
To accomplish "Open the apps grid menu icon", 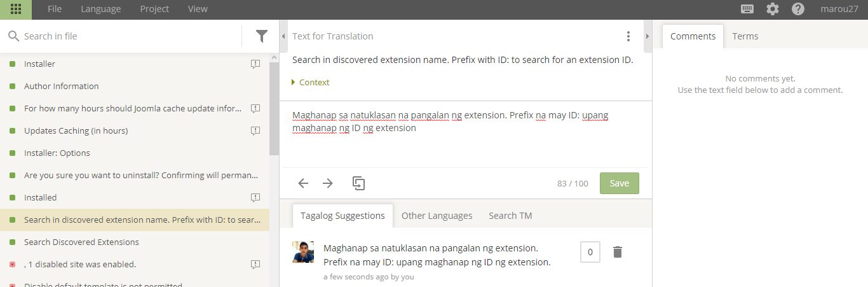I will [16, 10].
